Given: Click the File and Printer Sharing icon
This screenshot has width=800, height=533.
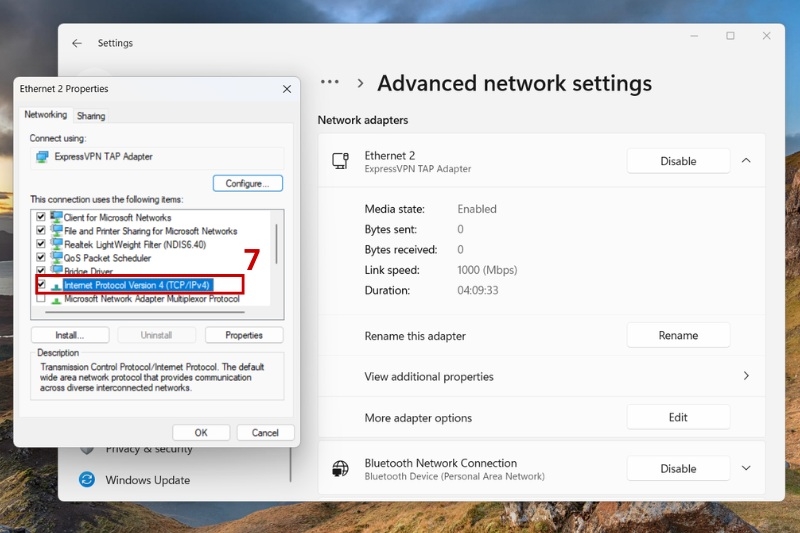Looking at the screenshot, I should point(56,231).
